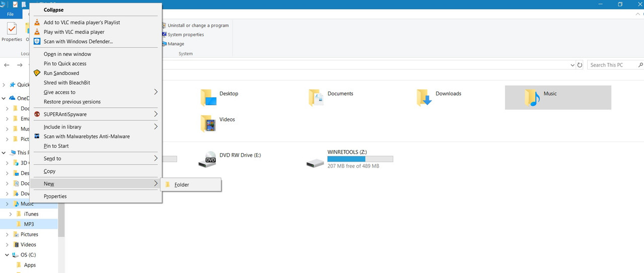Viewport: 644px width, 273px height.
Task: Open the Videos folder icon
Action: click(x=208, y=123)
